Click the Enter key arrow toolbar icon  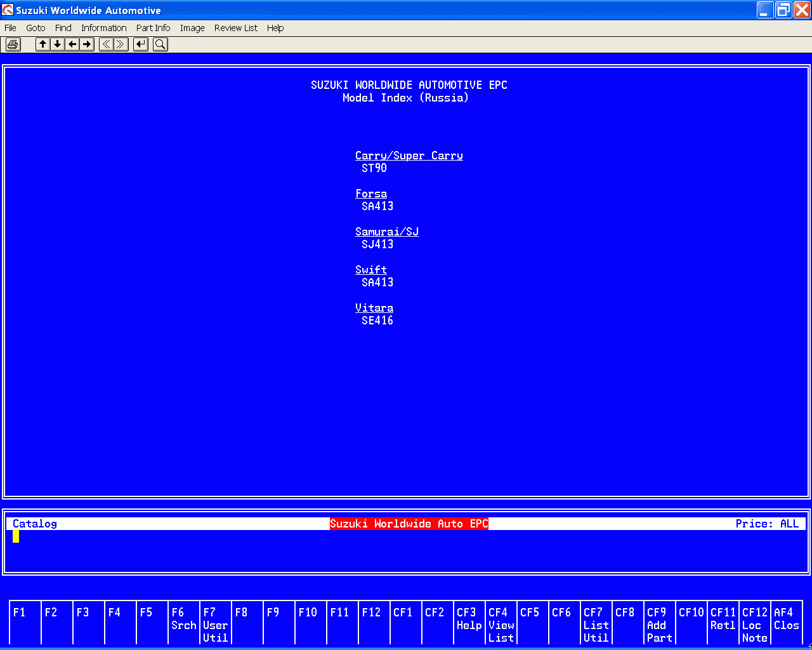pos(141,44)
